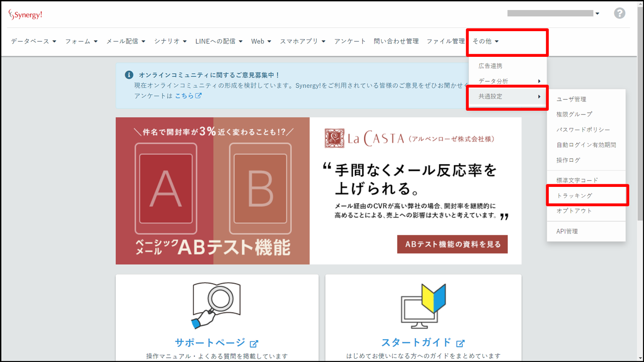
Task: Expand the データベース dropdown menu
Action: [33, 41]
